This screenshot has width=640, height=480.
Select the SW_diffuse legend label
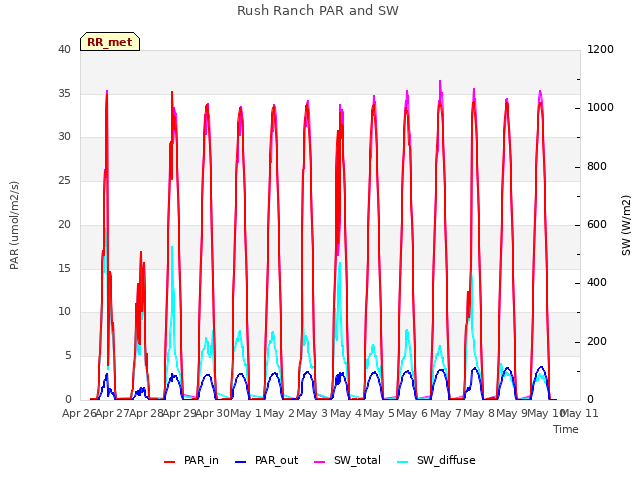(x=446, y=460)
